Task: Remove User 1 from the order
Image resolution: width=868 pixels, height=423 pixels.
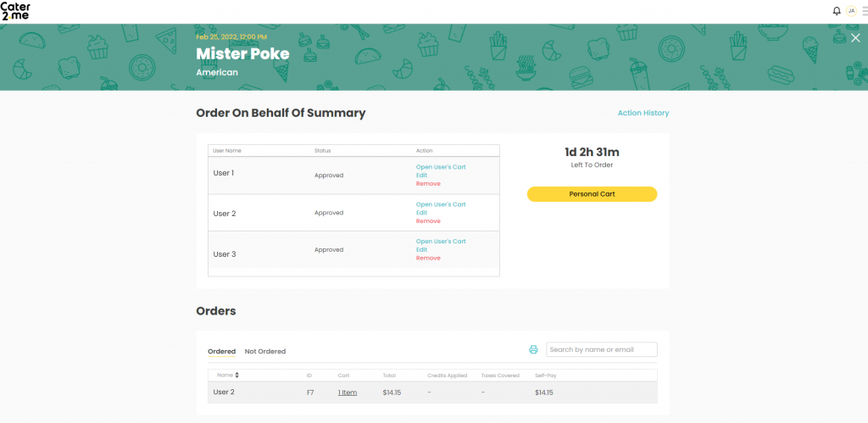Action: pyautogui.click(x=428, y=183)
